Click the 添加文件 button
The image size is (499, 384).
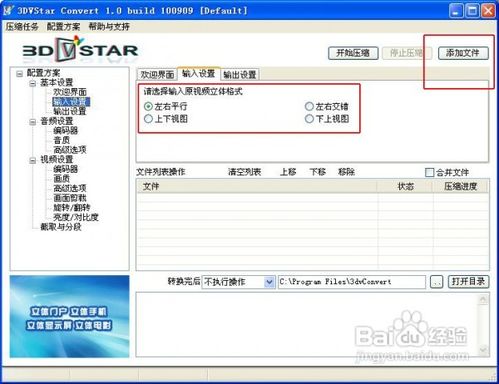coord(463,53)
